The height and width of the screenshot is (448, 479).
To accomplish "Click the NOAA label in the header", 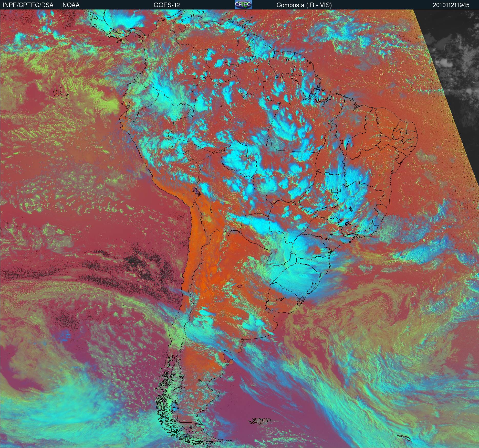I will point(71,5).
